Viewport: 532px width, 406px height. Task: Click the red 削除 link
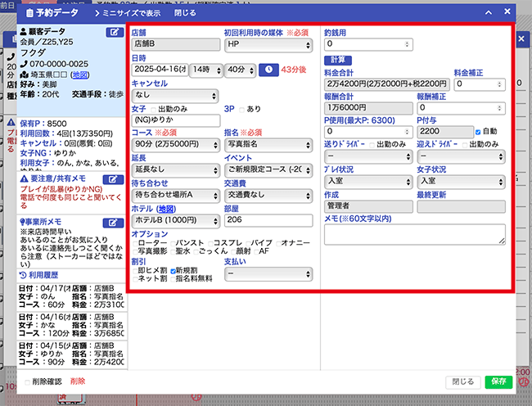point(78,381)
